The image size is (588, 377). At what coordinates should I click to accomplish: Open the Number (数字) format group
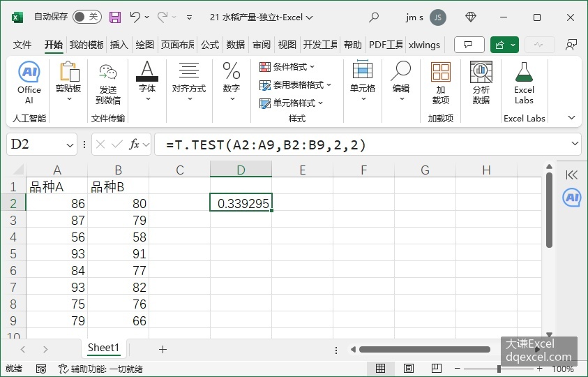232,81
